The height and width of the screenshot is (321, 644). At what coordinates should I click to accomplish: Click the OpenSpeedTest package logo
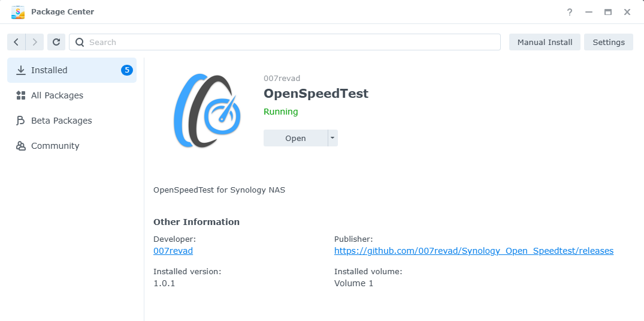(207, 110)
